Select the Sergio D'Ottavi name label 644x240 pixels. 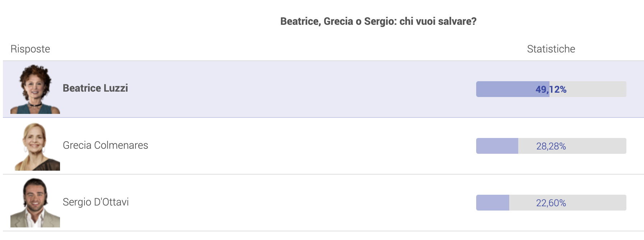(96, 202)
